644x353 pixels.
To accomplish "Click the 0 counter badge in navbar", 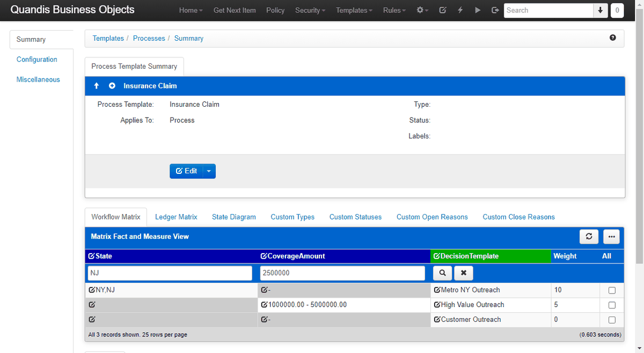I will tap(617, 10).
